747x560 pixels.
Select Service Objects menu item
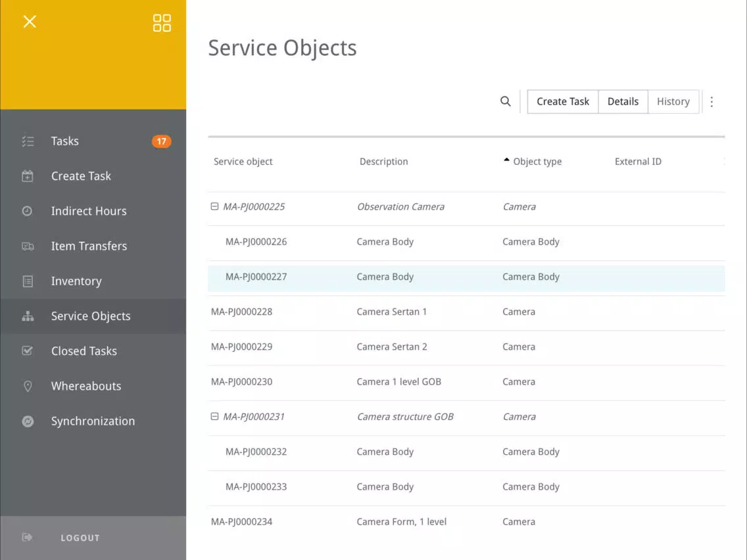tap(93, 316)
